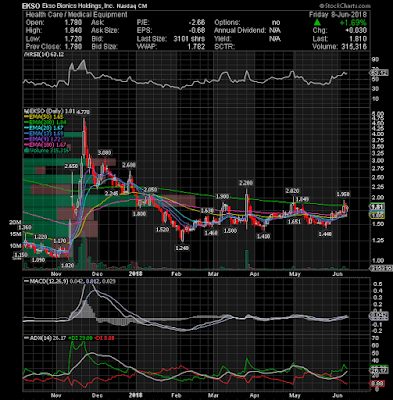Click the Ekso Bionics Holdings, Inc. company name
Image resolution: width=393 pixels, height=400 pixels.
(x=77, y=6)
